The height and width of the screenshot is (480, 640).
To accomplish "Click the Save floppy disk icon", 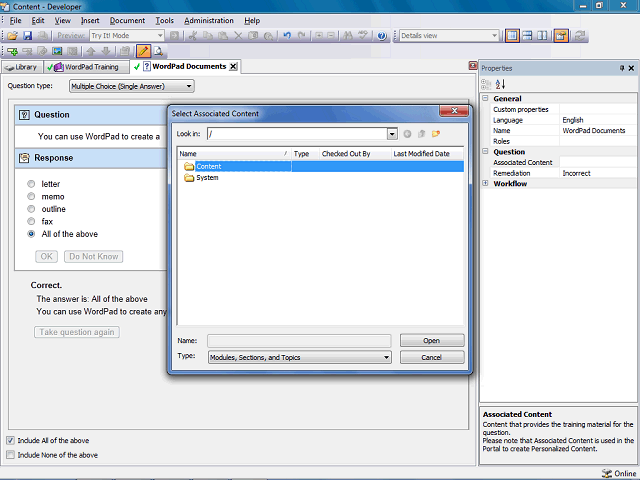I will pyautogui.click(x=27, y=36).
